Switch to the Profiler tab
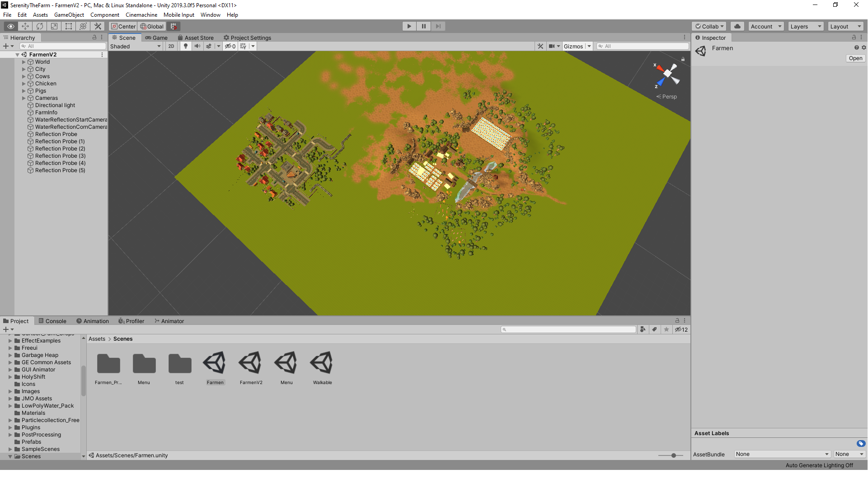The image size is (868, 488). point(131,321)
